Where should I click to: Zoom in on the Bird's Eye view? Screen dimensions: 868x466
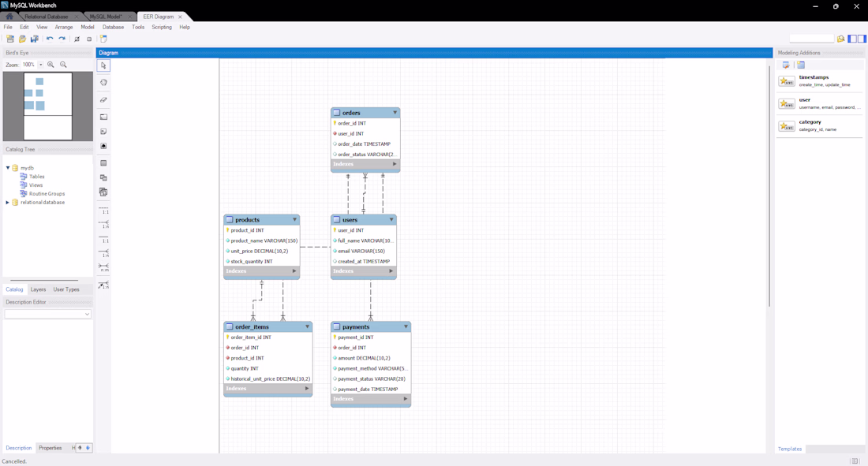pyautogui.click(x=51, y=65)
